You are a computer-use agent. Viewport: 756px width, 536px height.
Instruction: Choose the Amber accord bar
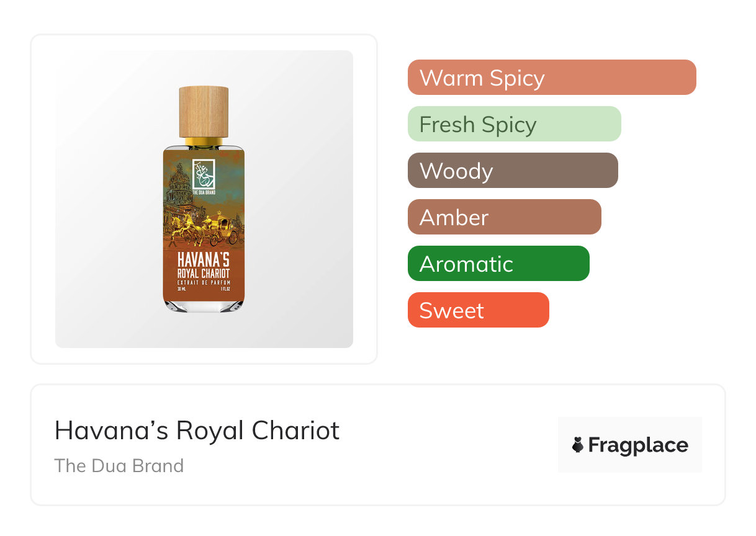(x=504, y=217)
